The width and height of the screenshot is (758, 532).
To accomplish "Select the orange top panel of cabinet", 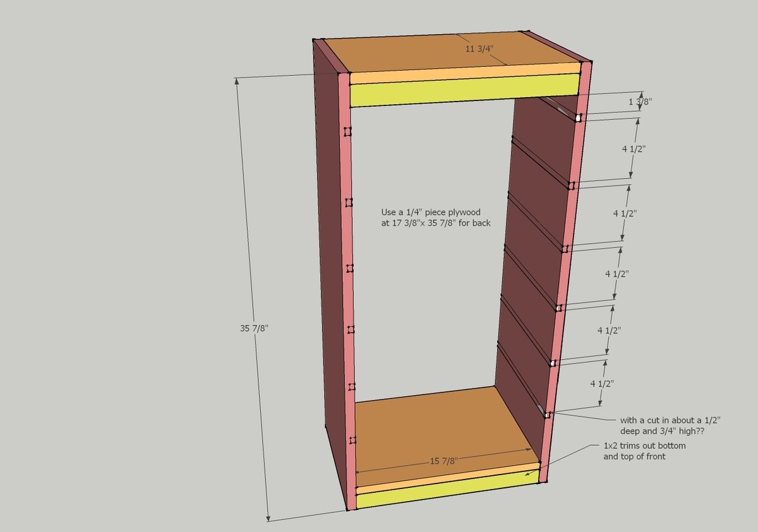I will [x=454, y=52].
